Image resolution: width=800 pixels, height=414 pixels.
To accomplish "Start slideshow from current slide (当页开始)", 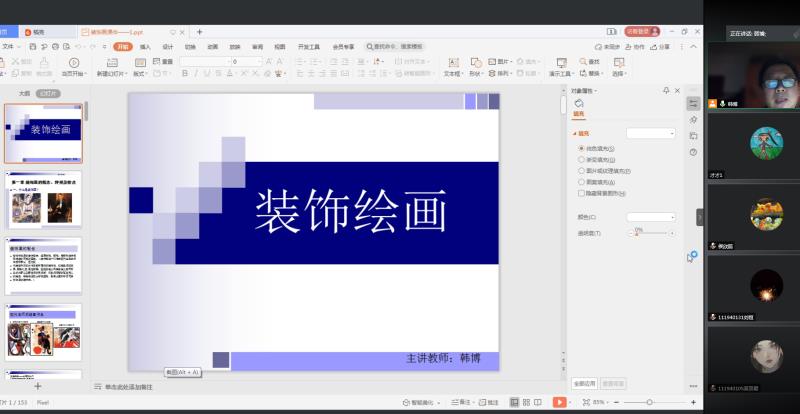I will pyautogui.click(x=72, y=65).
